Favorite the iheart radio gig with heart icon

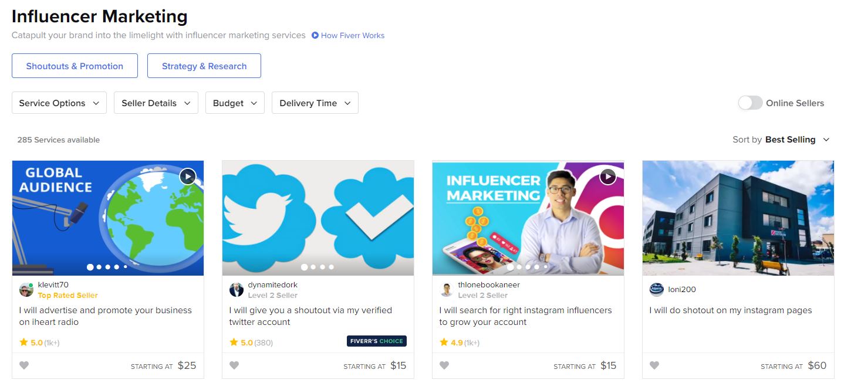(24, 365)
